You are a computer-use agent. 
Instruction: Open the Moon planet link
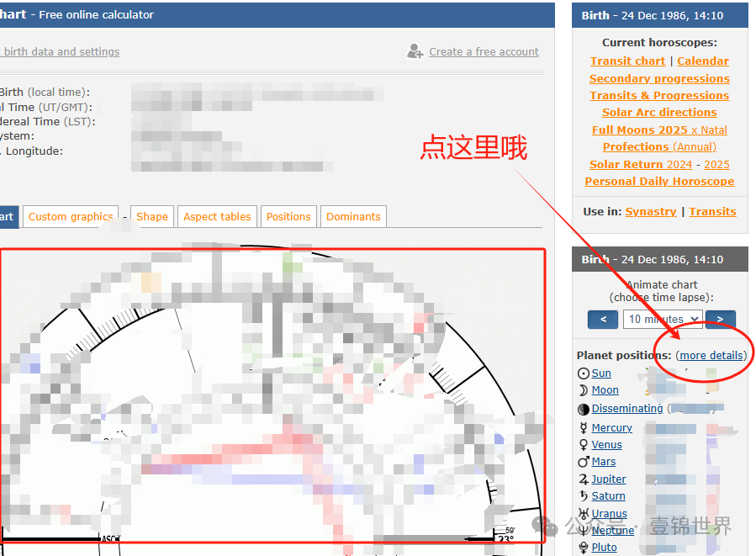pos(605,390)
